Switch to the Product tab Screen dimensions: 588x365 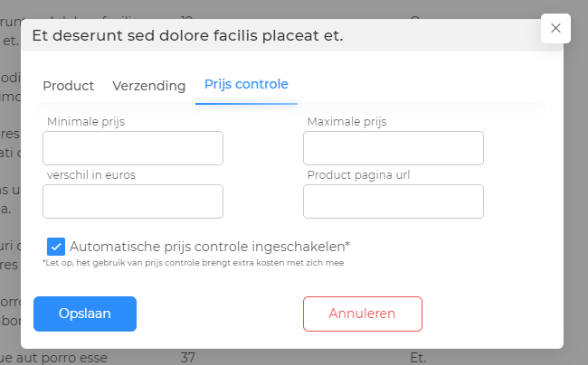pos(69,86)
